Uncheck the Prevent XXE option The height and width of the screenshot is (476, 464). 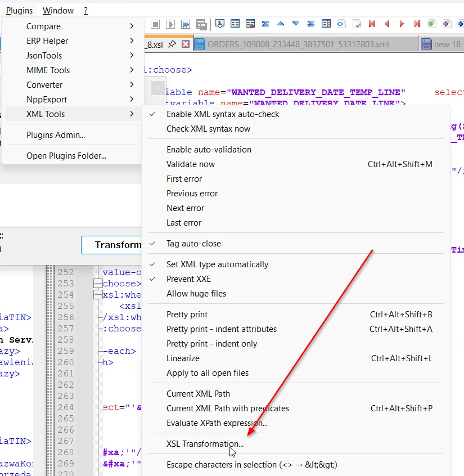188,279
